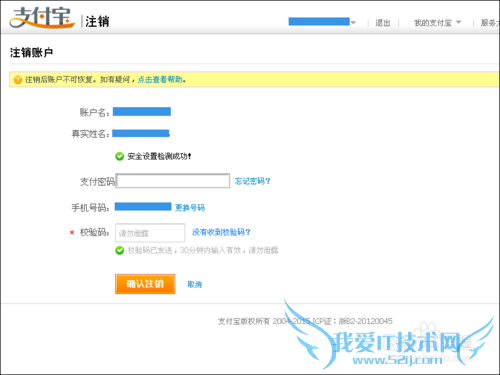The height and width of the screenshot is (375, 500).
Task: Click the 账户名 label
Action: [94, 112]
